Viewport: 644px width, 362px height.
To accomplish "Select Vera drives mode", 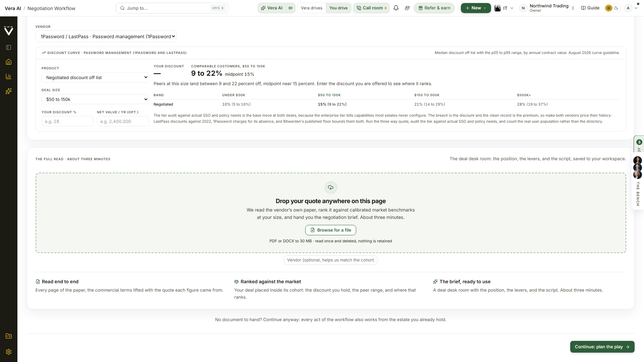I will (312, 8).
